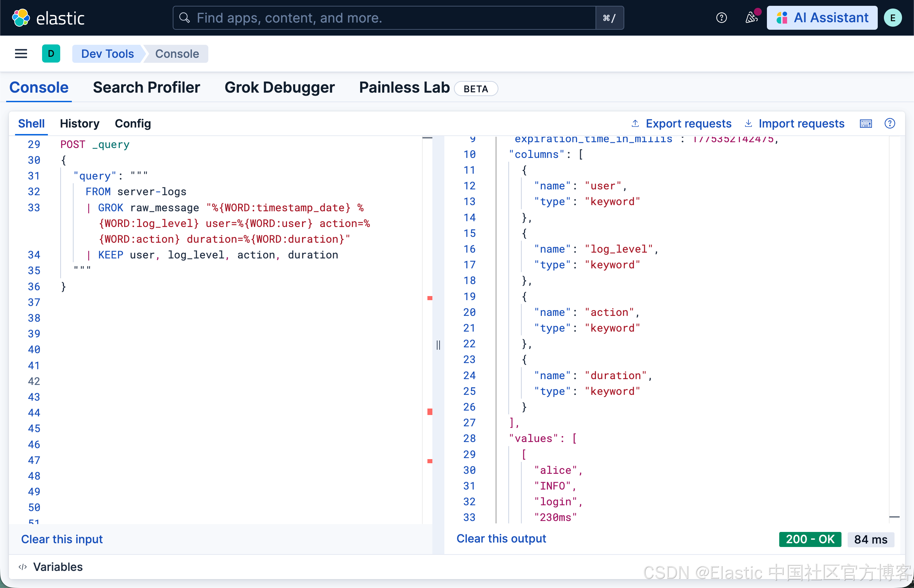Open the help menu icon in header
This screenshot has height=588, width=914.
point(721,18)
